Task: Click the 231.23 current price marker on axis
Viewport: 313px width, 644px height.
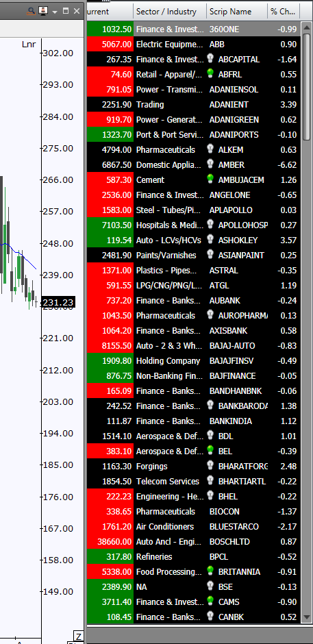Action: point(58,303)
